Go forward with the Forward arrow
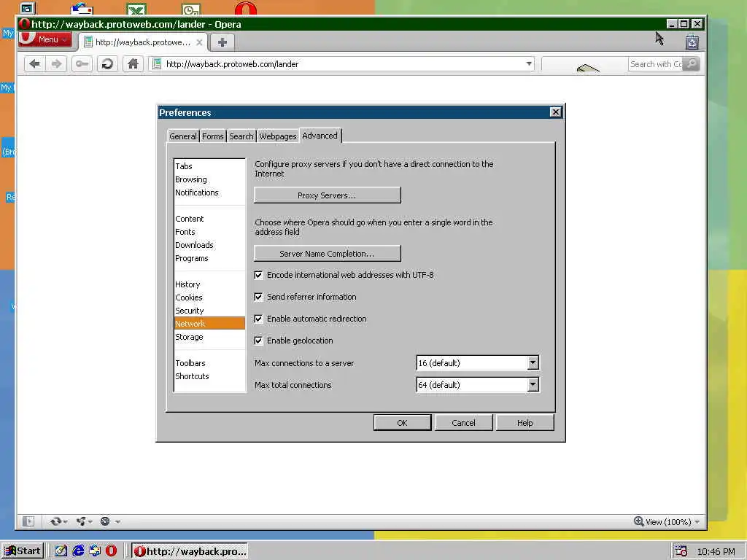747x560 pixels. [x=56, y=64]
